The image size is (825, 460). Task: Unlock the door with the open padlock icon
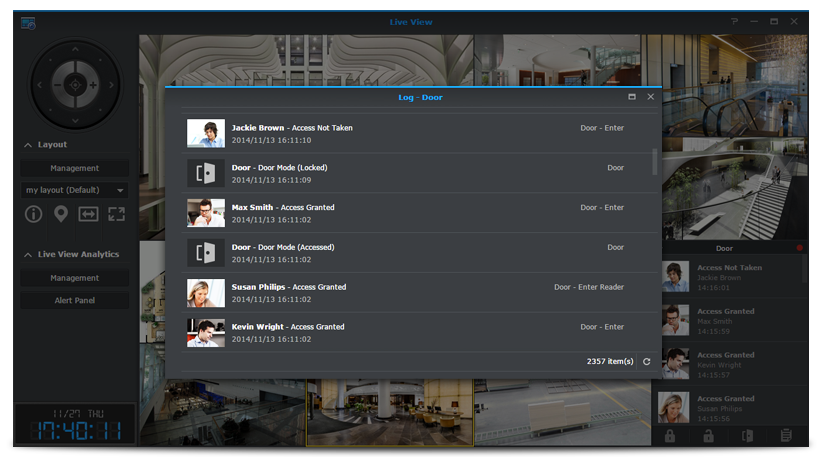point(708,435)
